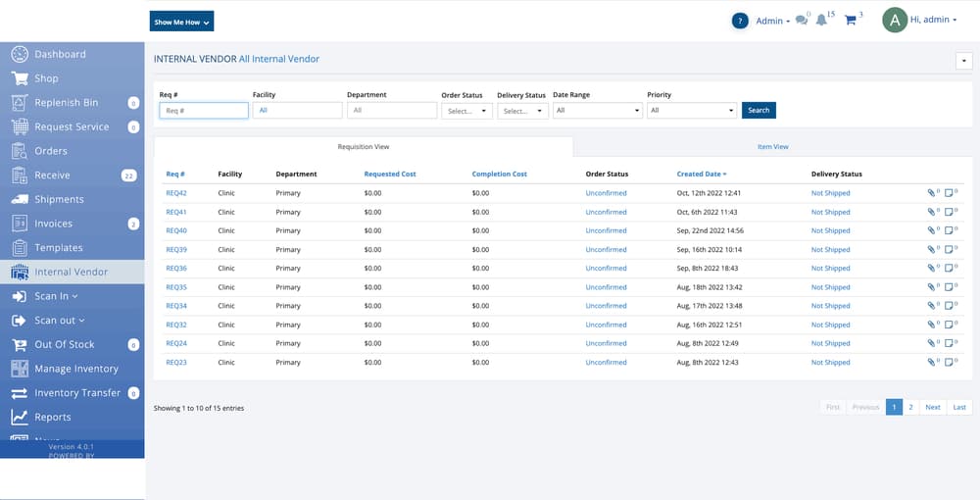Click Not Shipped status for REQ40

(831, 230)
